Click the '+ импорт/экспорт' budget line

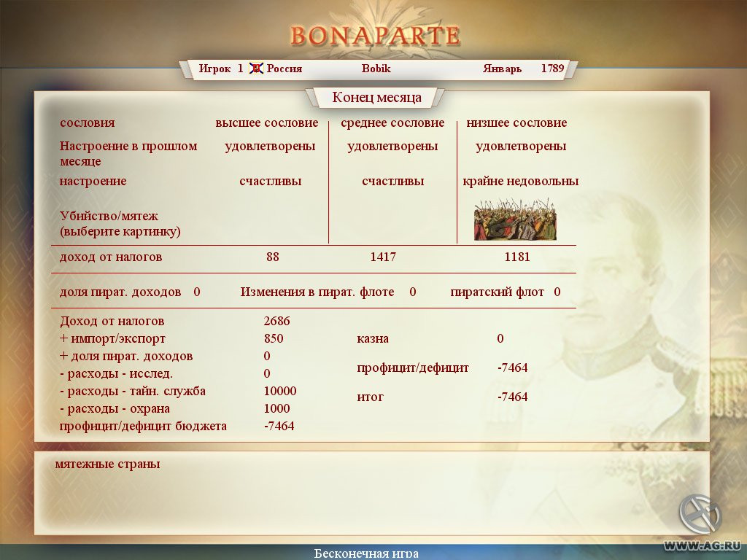[112, 339]
